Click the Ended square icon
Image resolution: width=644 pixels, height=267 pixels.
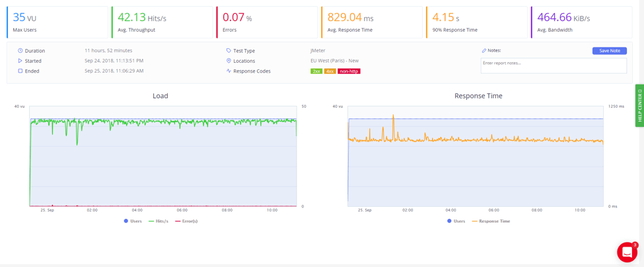click(x=20, y=71)
